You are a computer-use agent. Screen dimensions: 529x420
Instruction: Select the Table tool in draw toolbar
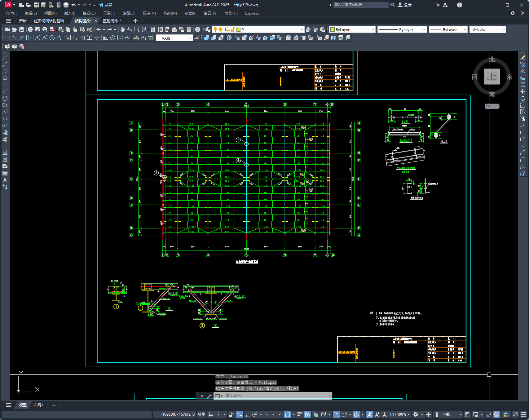click(5, 173)
